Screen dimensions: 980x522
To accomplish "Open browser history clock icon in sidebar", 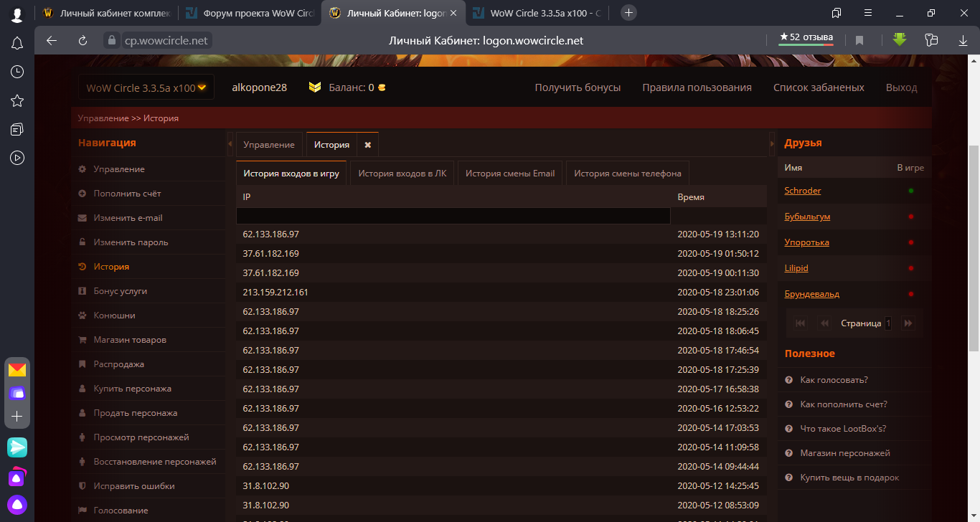I will [17, 72].
